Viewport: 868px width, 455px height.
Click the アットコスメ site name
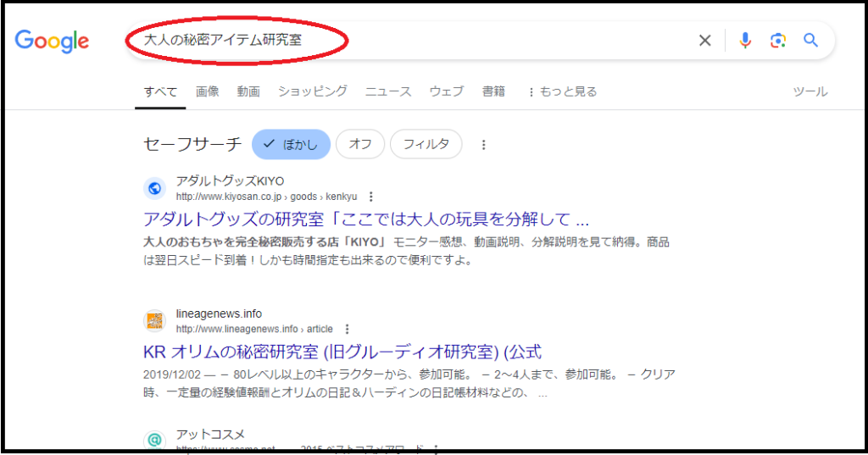210,435
